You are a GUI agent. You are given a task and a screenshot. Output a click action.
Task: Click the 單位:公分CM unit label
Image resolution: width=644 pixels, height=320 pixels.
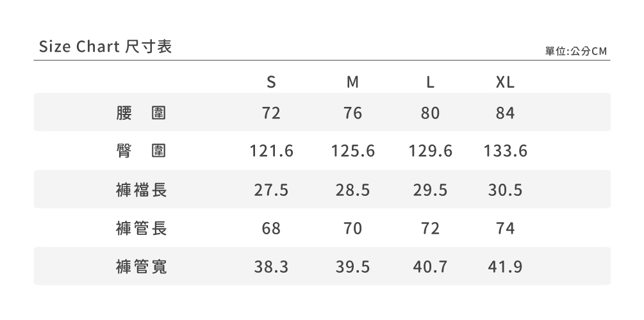(x=575, y=51)
